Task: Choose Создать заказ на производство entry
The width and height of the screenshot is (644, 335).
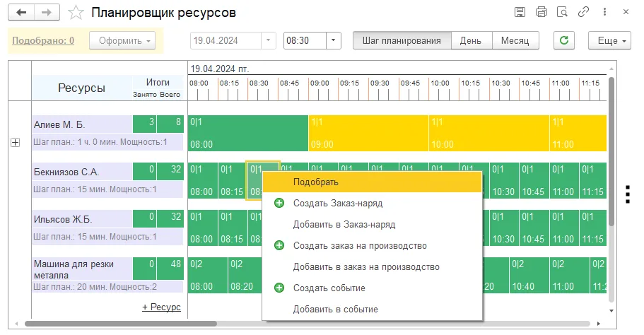Action: [372, 245]
